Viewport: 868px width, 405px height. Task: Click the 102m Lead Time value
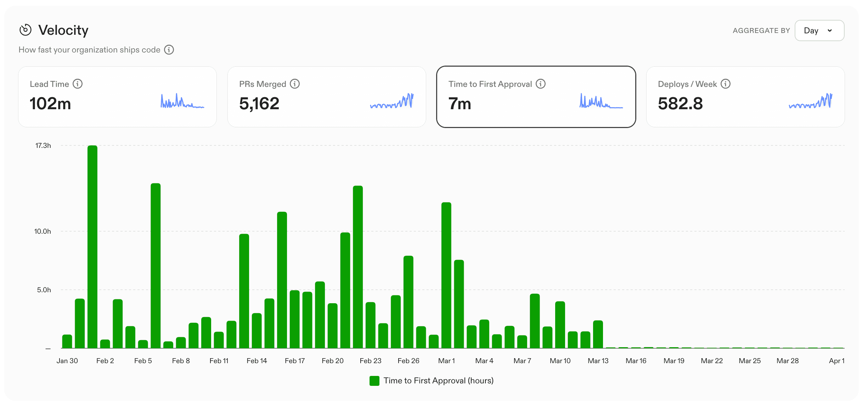(51, 104)
